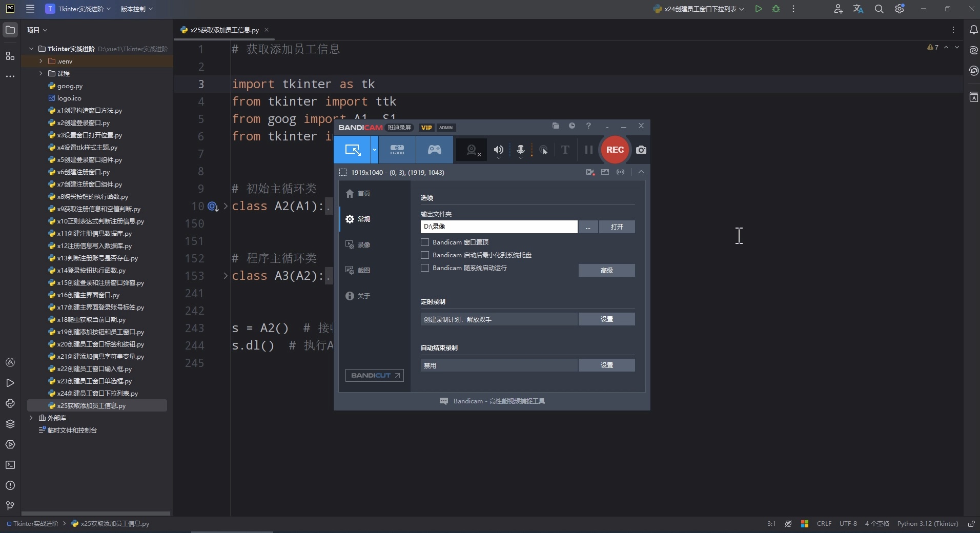This screenshot has height=533, width=980.
Task: Open the webcam overlay settings icon
Action: click(471, 150)
